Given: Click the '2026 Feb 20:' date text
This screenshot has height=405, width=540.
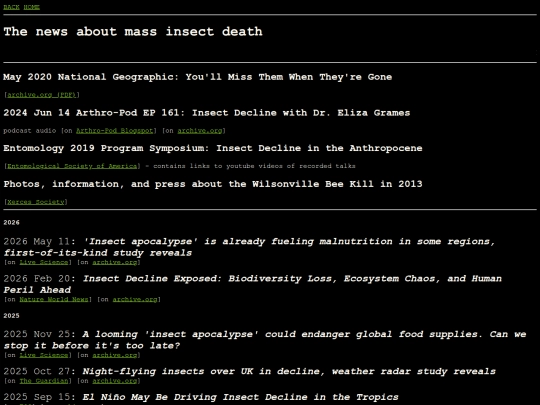Looking at the screenshot, I should pos(40,279).
